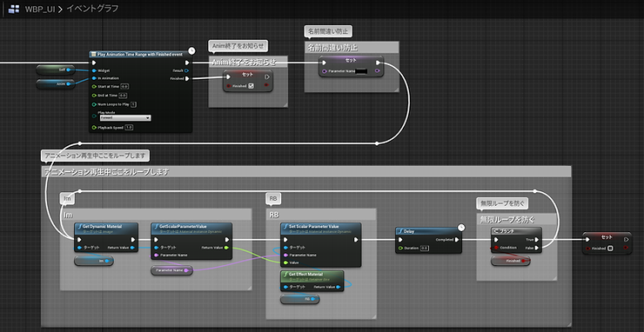Click the Duration value field on Delay node
The image size is (644, 332).
(425, 248)
